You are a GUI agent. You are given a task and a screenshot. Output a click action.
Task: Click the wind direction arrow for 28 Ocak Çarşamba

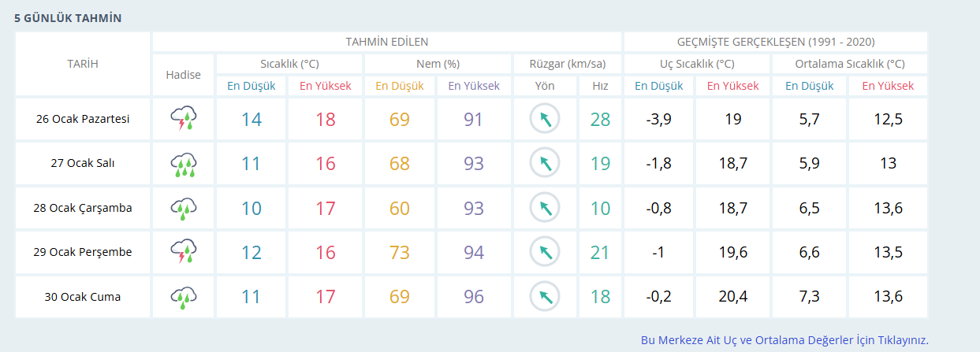click(x=544, y=209)
